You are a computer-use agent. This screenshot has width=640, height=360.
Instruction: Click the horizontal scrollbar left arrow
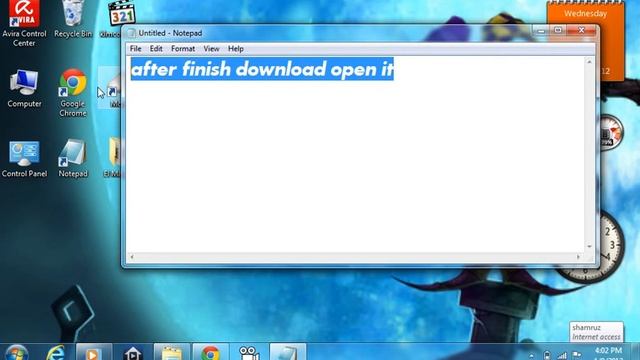click(131, 257)
